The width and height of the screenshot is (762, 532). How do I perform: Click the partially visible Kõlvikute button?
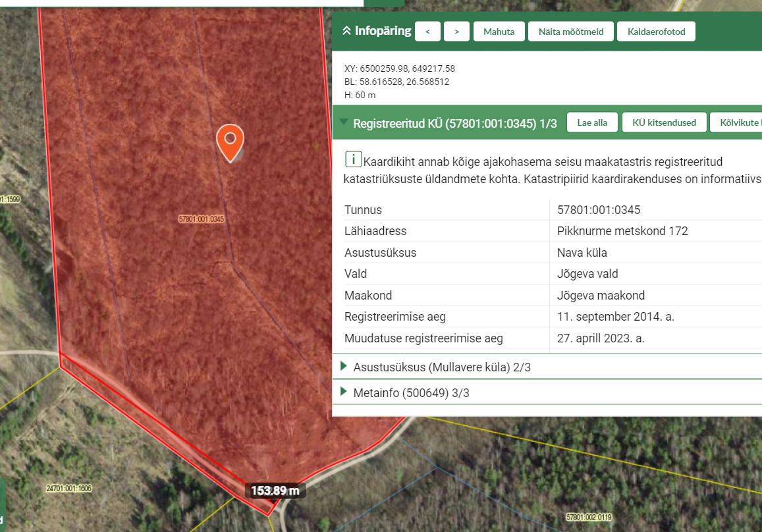pos(738,122)
